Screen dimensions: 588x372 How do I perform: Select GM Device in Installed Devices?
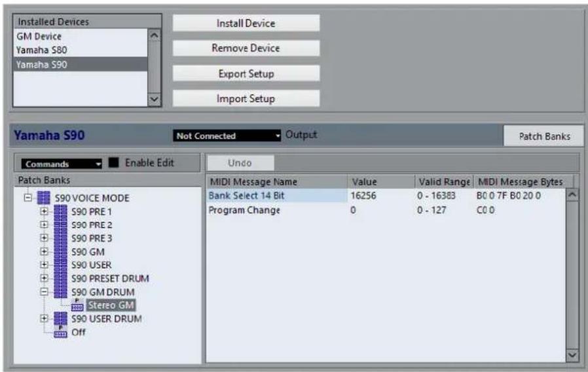[x=81, y=37]
